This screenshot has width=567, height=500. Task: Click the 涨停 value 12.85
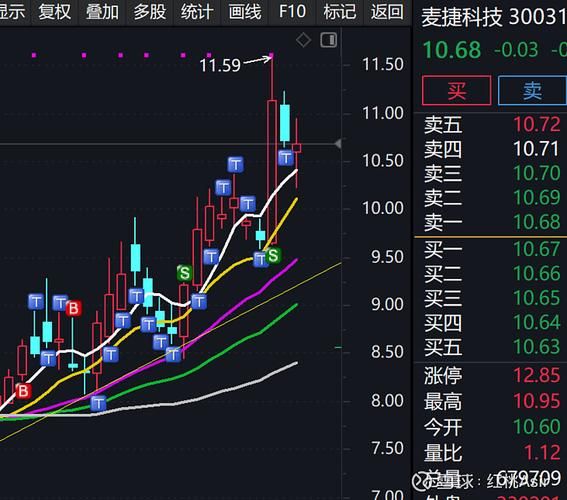(x=537, y=375)
